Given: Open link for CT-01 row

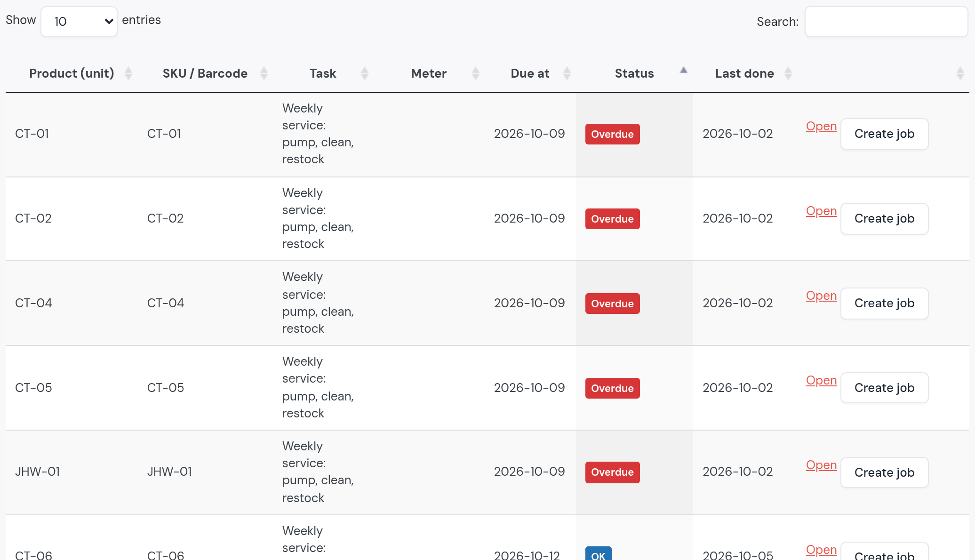Looking at the screenshot, I should 821,126.
